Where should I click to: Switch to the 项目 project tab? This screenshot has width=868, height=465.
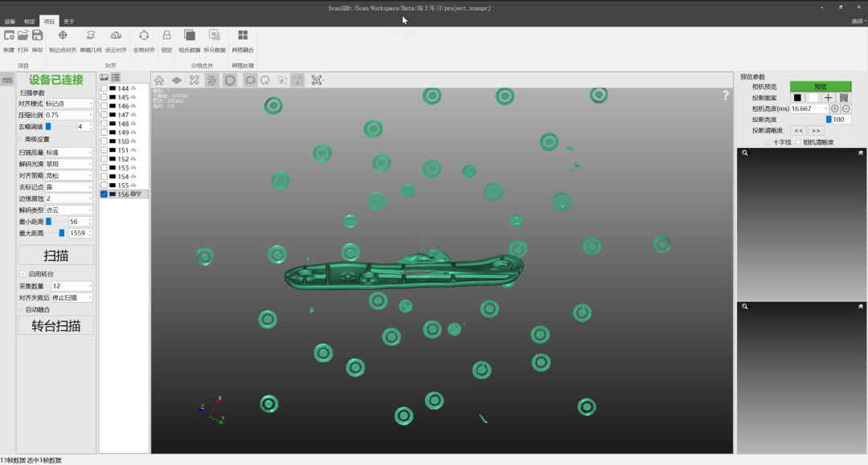(x=49, y=22)
